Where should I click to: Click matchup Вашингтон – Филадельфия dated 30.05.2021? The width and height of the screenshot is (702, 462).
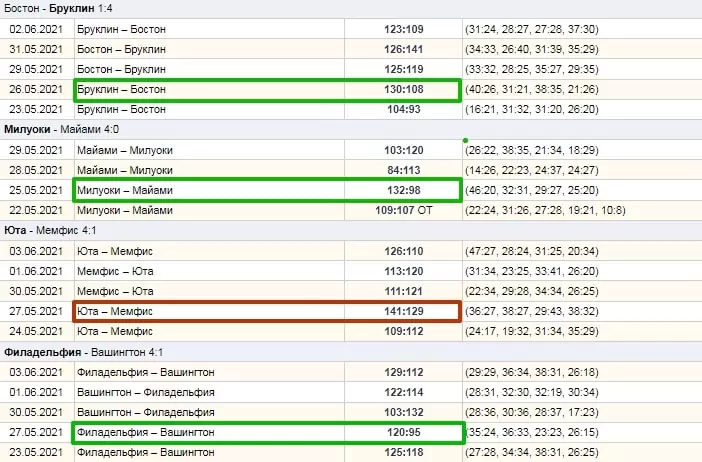(146, 412)
